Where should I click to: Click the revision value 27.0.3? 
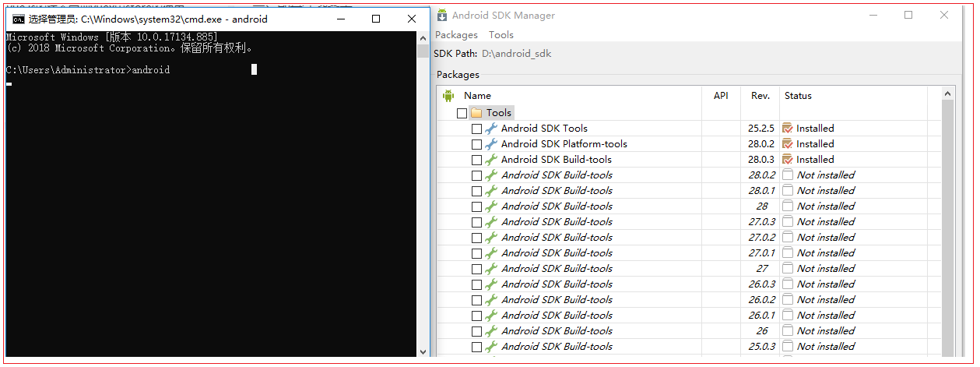(762, 222)
